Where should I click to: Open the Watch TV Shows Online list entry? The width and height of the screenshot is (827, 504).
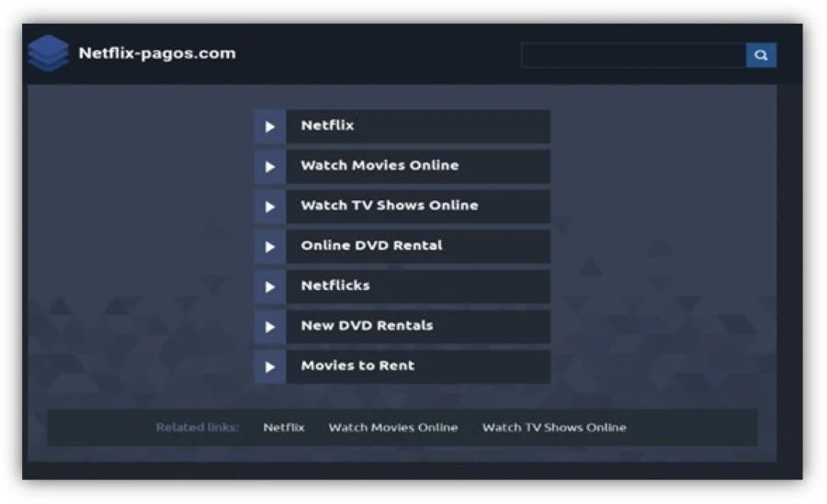pos(389,206)
